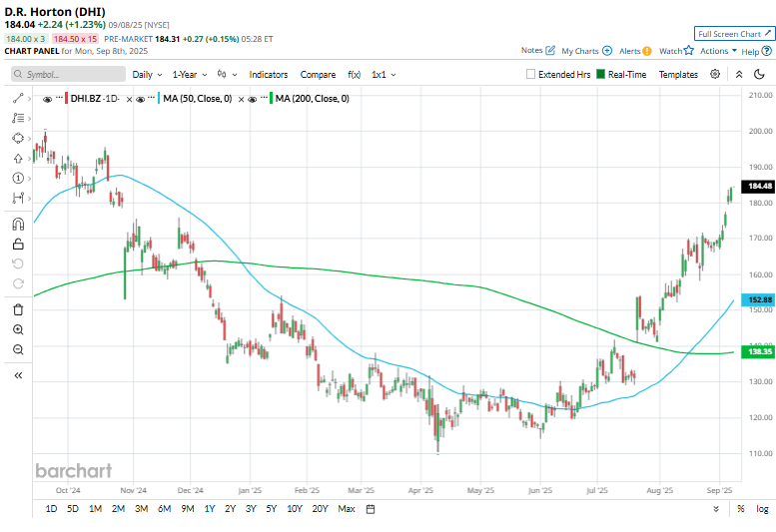Zoom in on the chart
Screen dimensions: 776x532
(18, 329)
